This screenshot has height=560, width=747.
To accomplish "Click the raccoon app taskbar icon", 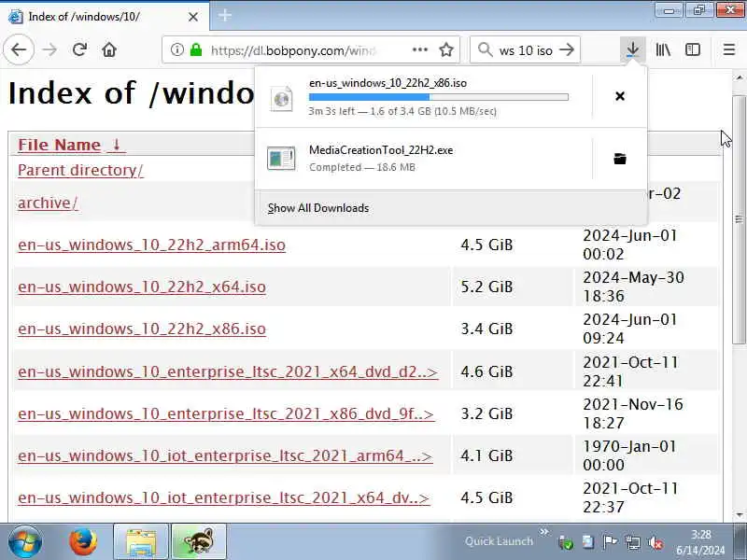I will [x=199, y=541].
